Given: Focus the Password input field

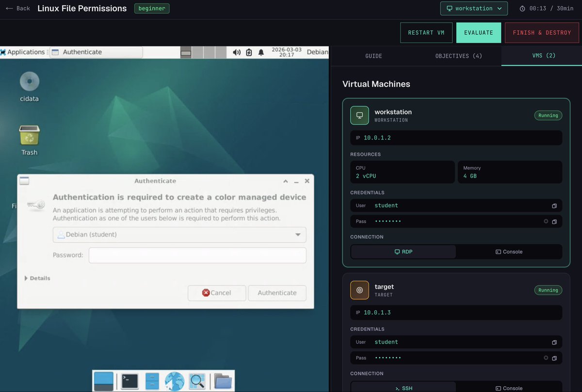Looking at the screenshot, I should coord(197,255).
